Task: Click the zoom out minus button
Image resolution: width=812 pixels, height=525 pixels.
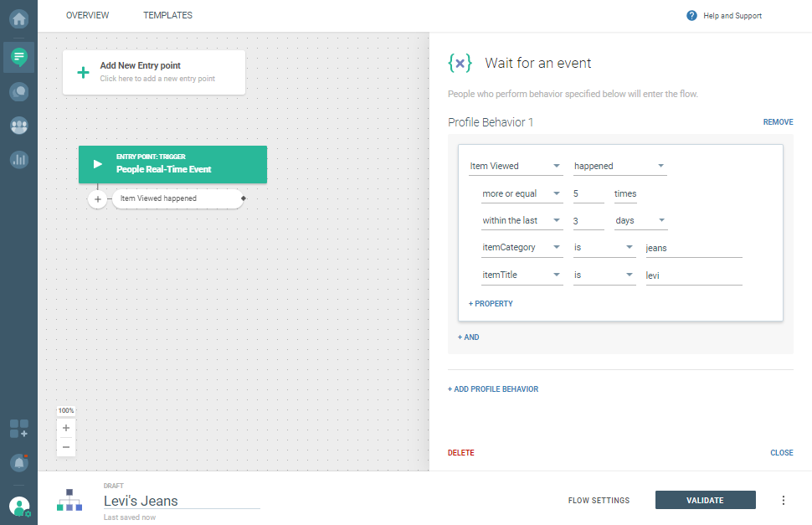Action: click(66, 447)
